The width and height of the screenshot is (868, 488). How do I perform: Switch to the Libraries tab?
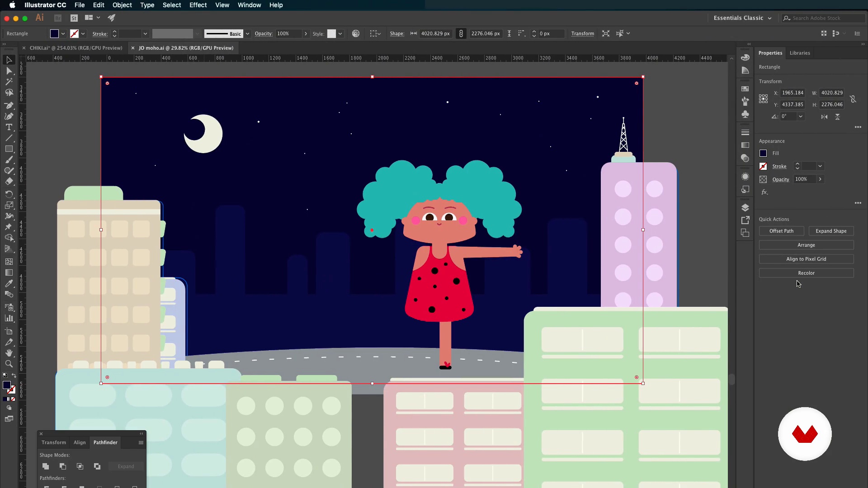point(800,53)
